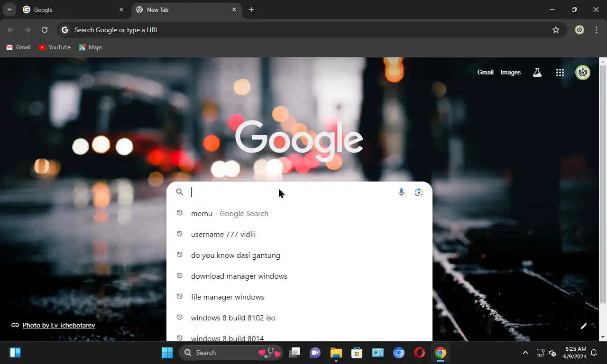Screen dimensions: 607x364
Task: Open File Explorer from the taskbar
Action: pos(336,353)
